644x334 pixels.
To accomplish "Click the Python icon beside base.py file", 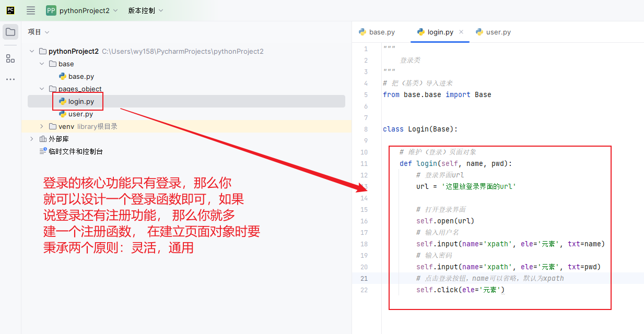I will click(x=62, y=76).
